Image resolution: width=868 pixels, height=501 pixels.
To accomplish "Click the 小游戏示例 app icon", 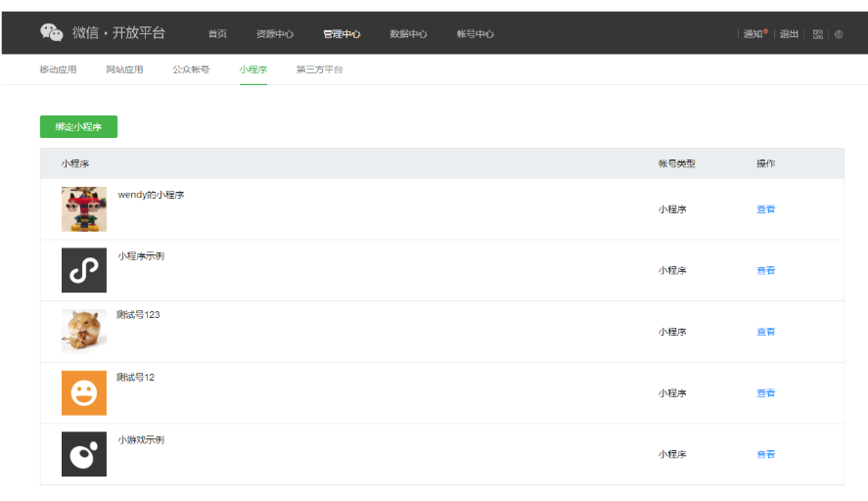I will click(x=84, y=454).
